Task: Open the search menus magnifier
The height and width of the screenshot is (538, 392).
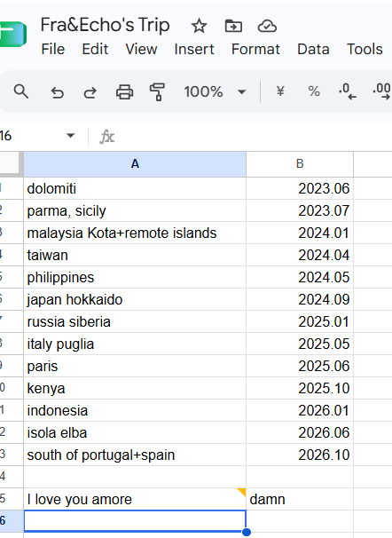Action: click(21, 91)
